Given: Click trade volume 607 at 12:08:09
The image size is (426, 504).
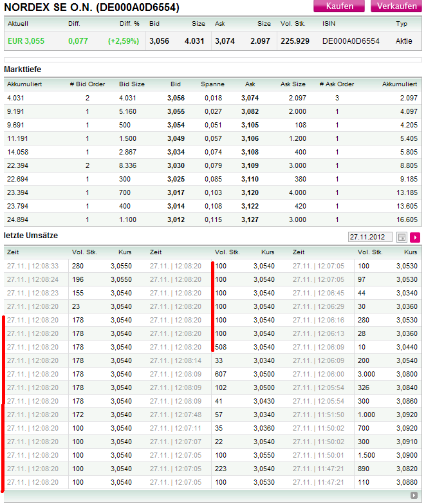Looking at the screenshot, I should (221, 374).
